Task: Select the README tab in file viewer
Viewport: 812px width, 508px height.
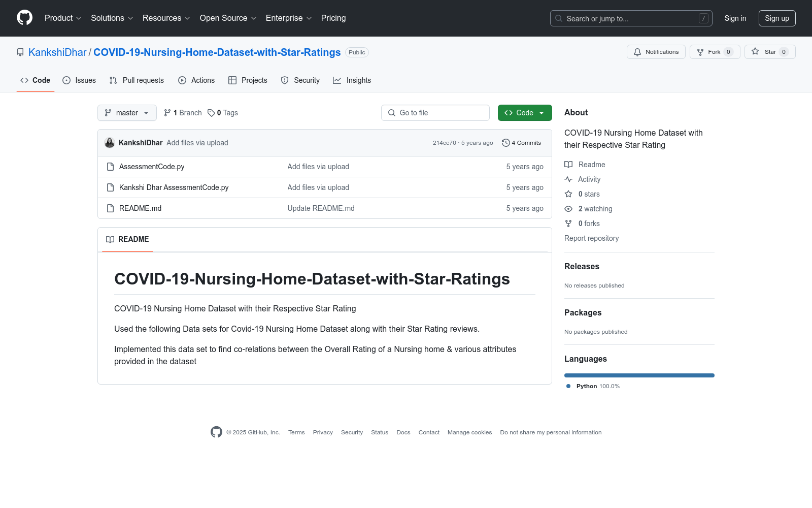Action: pos(127,239)
